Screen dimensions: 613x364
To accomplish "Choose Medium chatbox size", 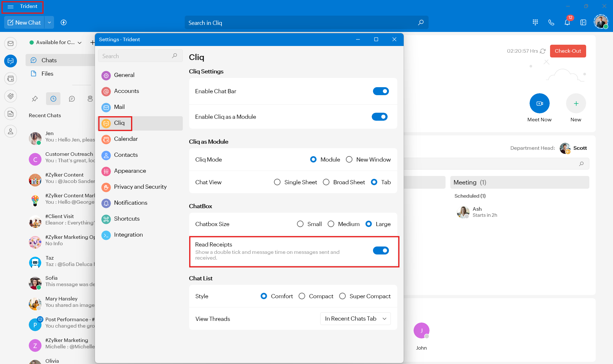I will point(331,224).
